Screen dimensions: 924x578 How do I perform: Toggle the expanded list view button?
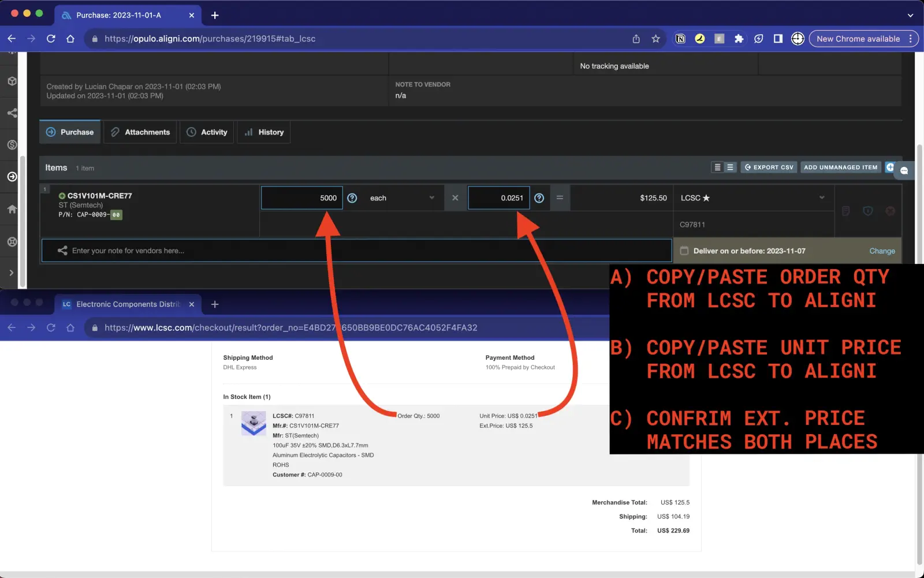tap(731, 167)
